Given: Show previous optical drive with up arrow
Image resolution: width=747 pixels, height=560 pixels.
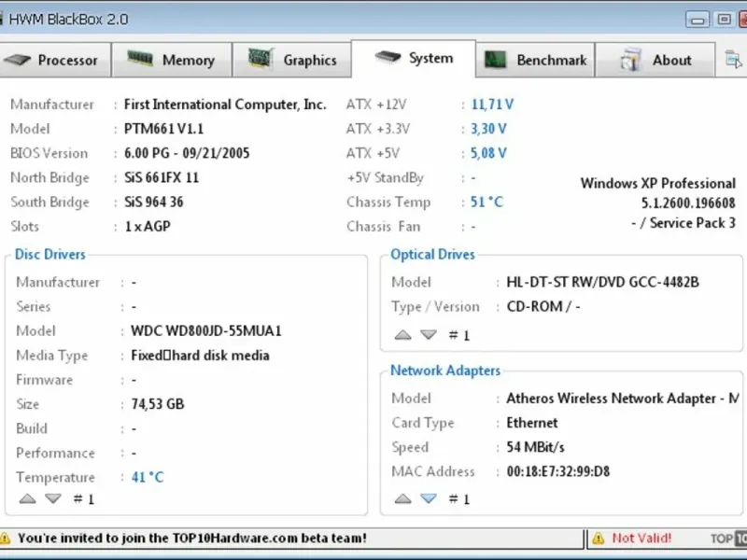Looking at the screenshot, I should click(403, 335).
